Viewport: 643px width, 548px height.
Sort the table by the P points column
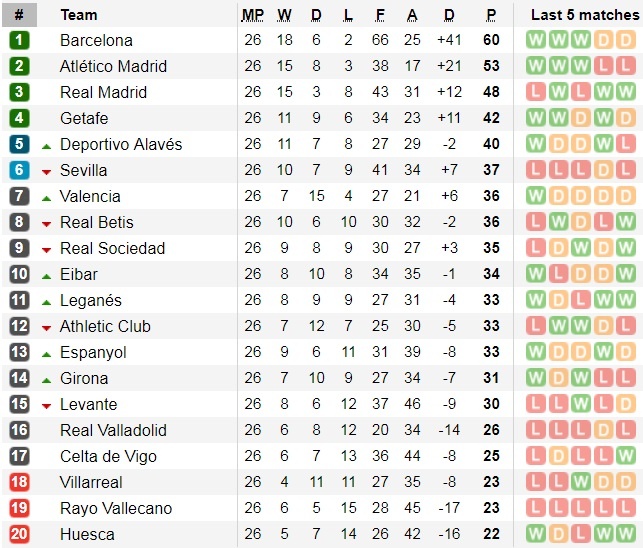click(x=492, y=15)
